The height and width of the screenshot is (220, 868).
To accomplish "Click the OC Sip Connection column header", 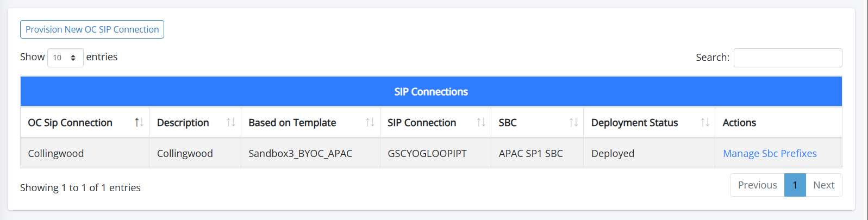I will tap(70, 123).
